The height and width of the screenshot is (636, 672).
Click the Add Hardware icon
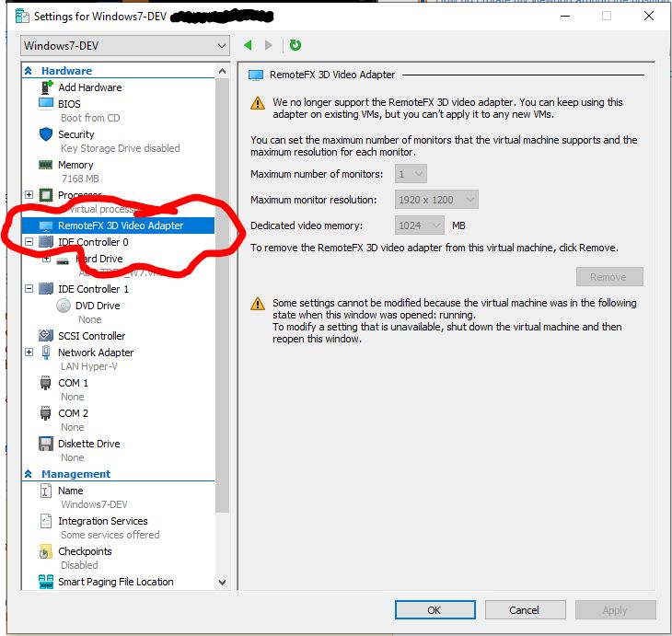click(46, 87)
